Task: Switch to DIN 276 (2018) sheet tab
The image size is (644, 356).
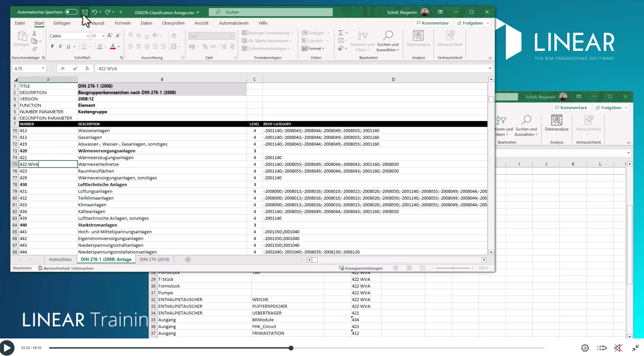Action: click(x=155, y=260)
